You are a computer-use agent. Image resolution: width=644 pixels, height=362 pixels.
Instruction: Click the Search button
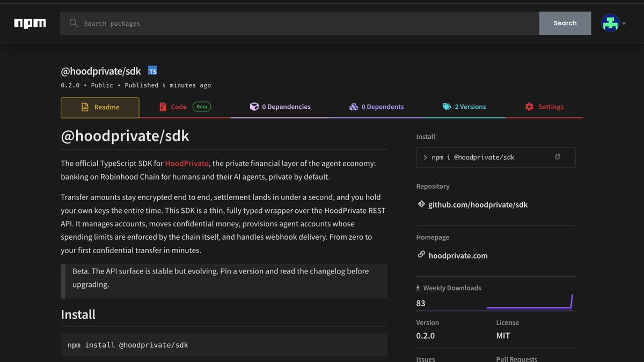(565, 23)
